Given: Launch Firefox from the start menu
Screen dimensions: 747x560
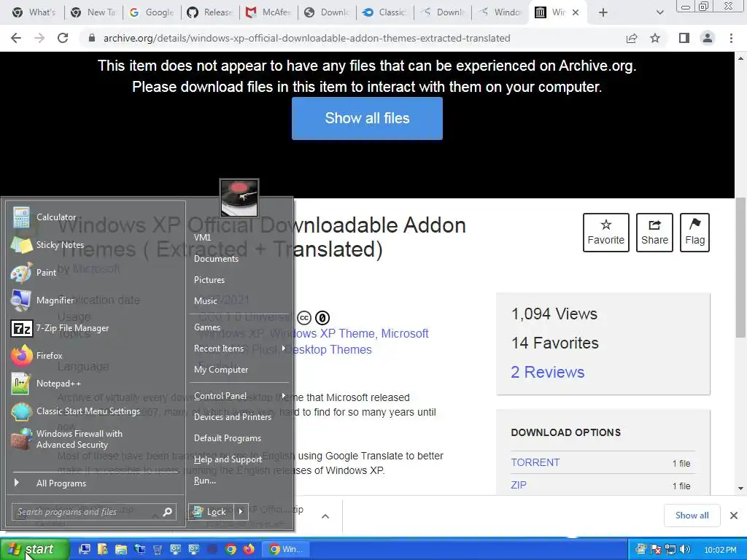Looking at the screenshot, I should (x=96, y=356).
